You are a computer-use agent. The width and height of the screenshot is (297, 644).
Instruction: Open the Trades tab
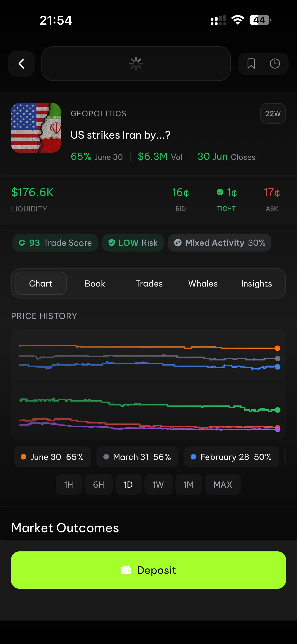(x=149, y=283)
